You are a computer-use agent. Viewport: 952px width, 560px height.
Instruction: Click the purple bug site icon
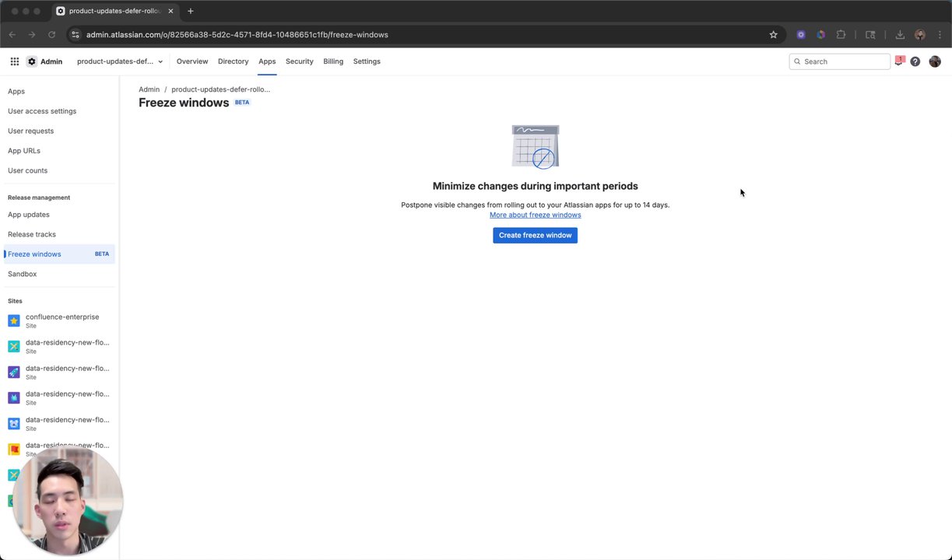14,397
